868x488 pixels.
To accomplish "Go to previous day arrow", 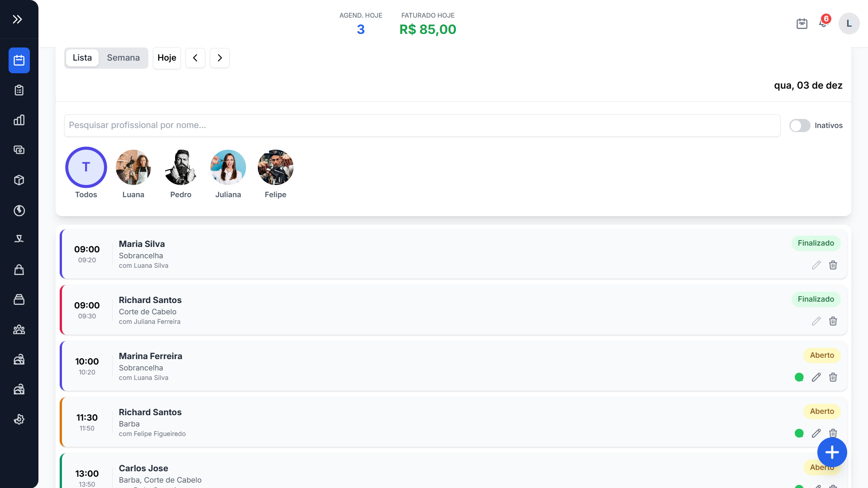I will [x=195, y=58].
